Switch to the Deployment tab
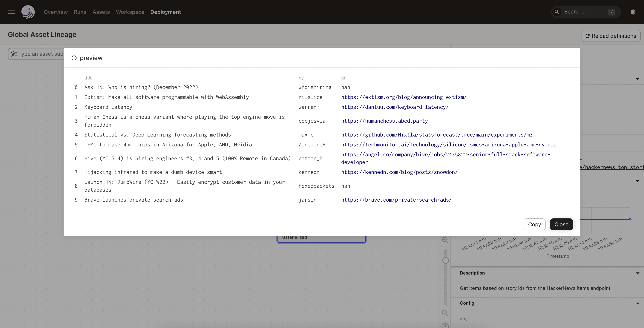Image resolution: width=644 pixels, height=328 pixels. pos(165,12)
